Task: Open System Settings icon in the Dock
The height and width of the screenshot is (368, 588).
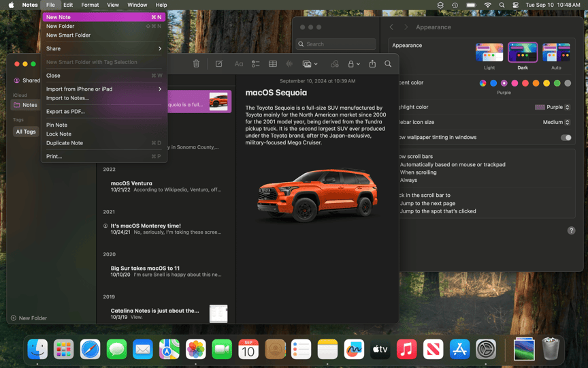Action: point(486,349)
